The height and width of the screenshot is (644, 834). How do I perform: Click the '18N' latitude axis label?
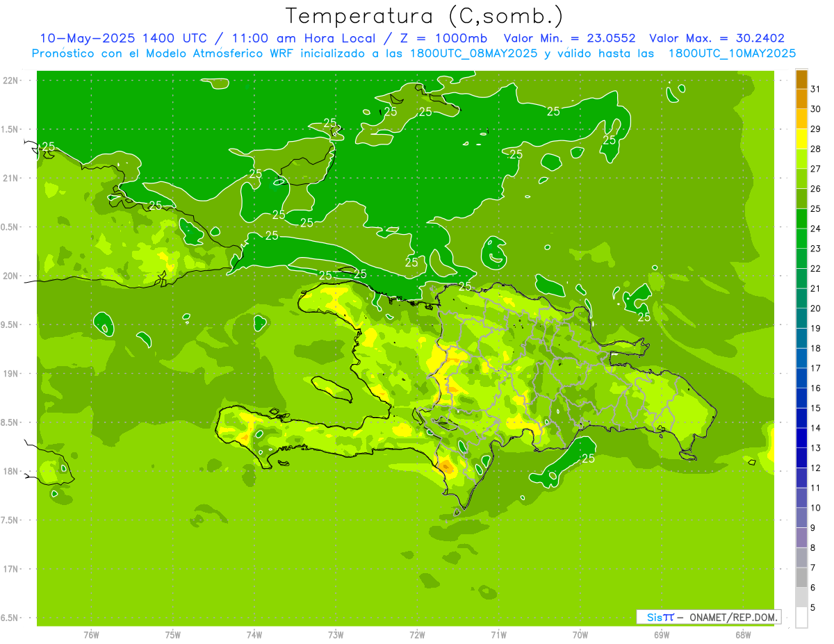point(10,471)
